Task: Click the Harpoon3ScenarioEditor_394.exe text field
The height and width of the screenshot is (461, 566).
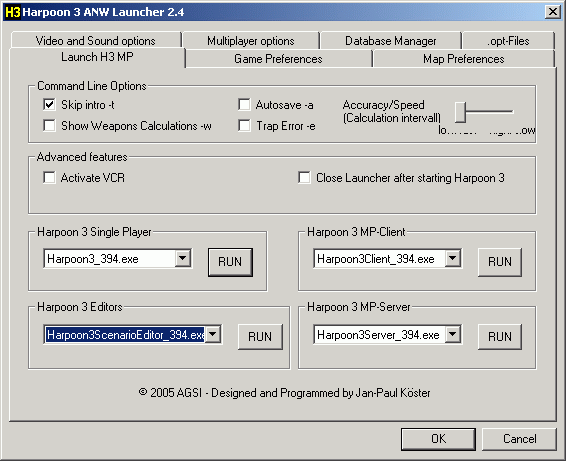Action: [125, 335]
